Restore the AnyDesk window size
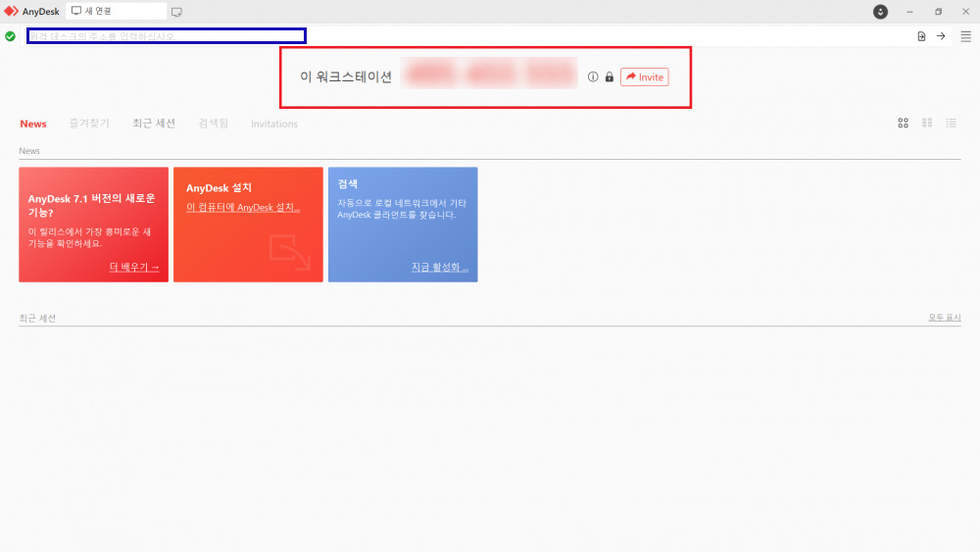This screenshot has height=552, width=980. click(x=938, y=12)
